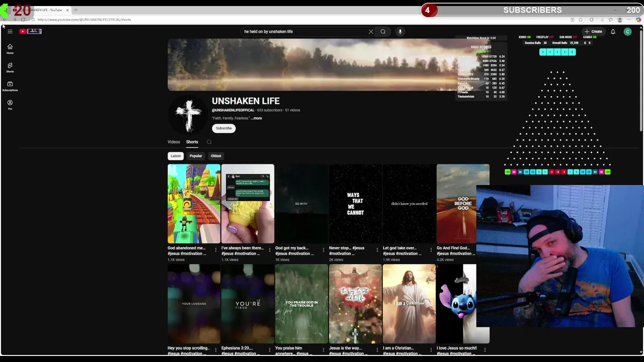Image resolution: width=644 pixels, height=362 pixels.
Task: Open Home in the YouTube sidebar
Action: click(10, 49)
